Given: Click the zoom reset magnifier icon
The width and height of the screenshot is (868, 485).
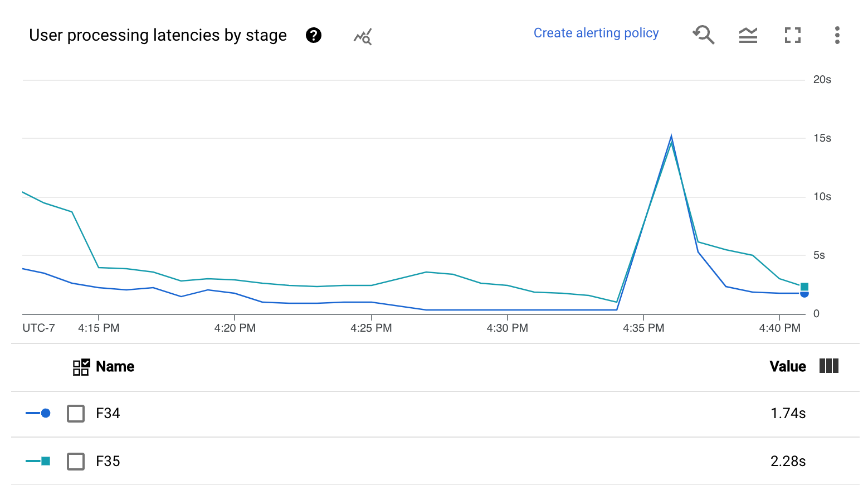Looking at the screenshot, I should pyautogui.click(x=703, y=35).
